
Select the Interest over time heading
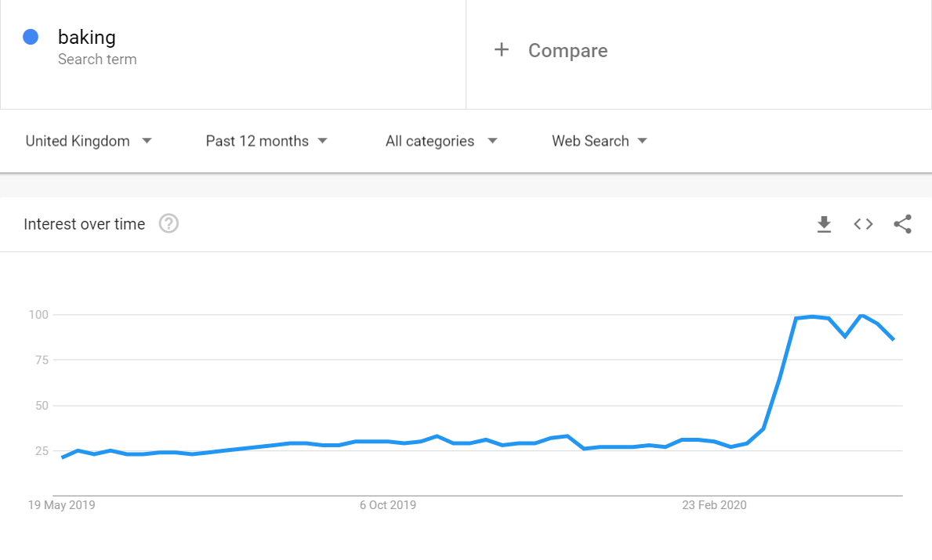[85, 224]
